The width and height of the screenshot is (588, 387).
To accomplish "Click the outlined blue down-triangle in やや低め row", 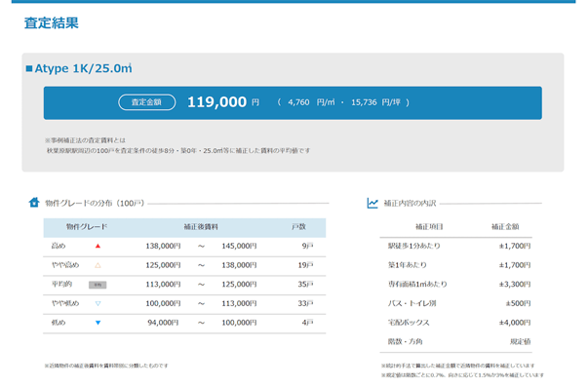I will [x=98, y=303].
